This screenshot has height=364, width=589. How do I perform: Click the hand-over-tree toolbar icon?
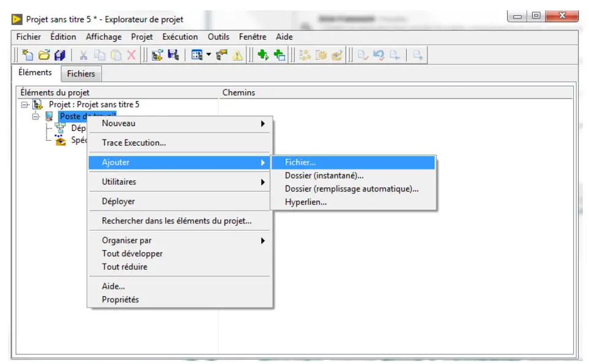[221, 55]
